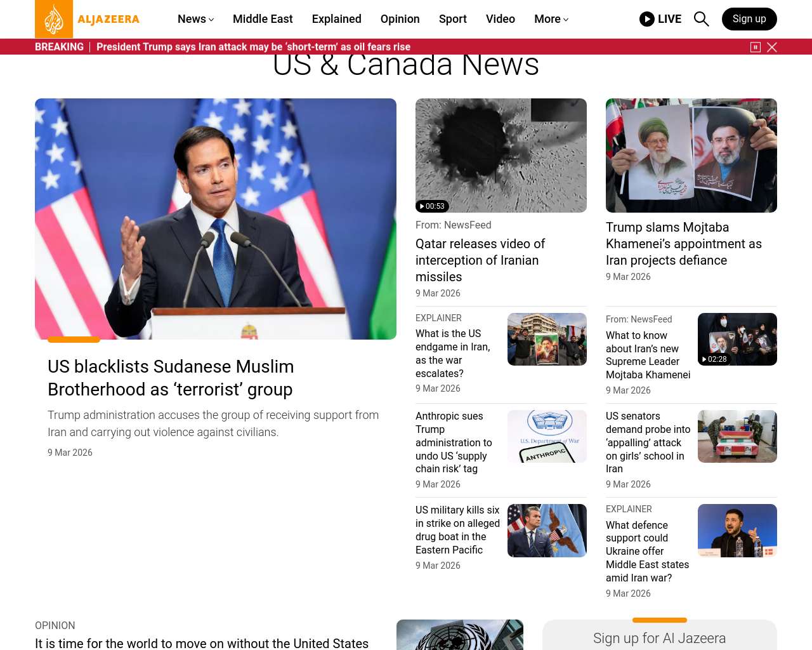Pause the breaking news ticker

pyautogui.click(x=756, y=47)
